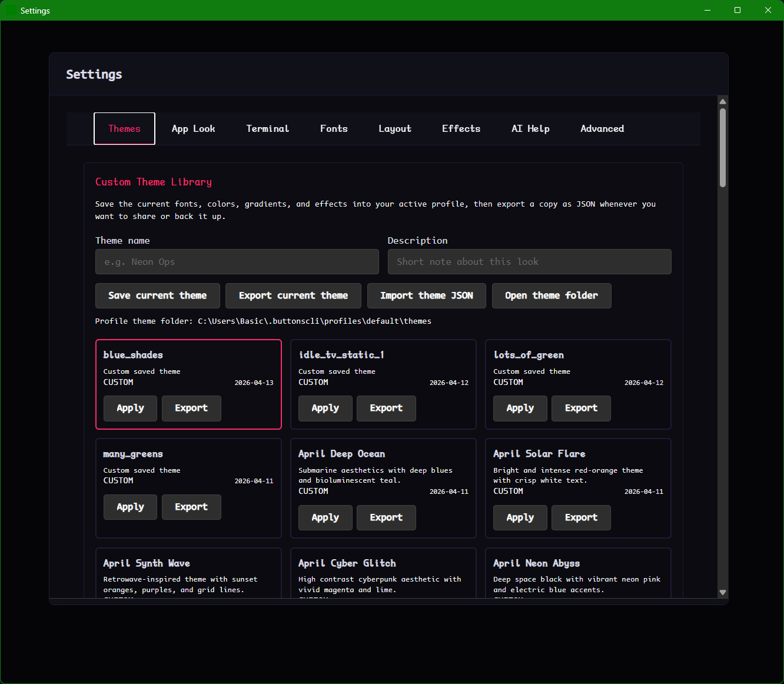Export the many_greens theme
784x684 pixels.
(191, 507)
